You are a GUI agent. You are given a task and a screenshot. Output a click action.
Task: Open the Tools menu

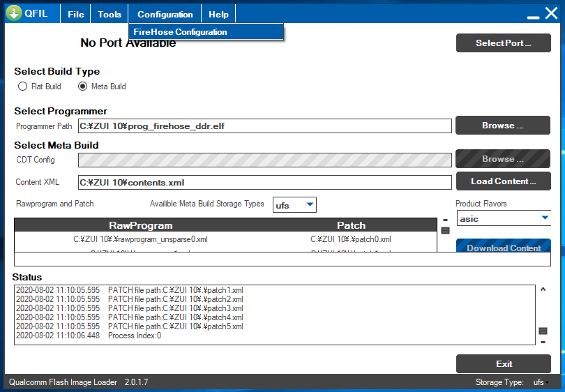(x=110, y=15)
